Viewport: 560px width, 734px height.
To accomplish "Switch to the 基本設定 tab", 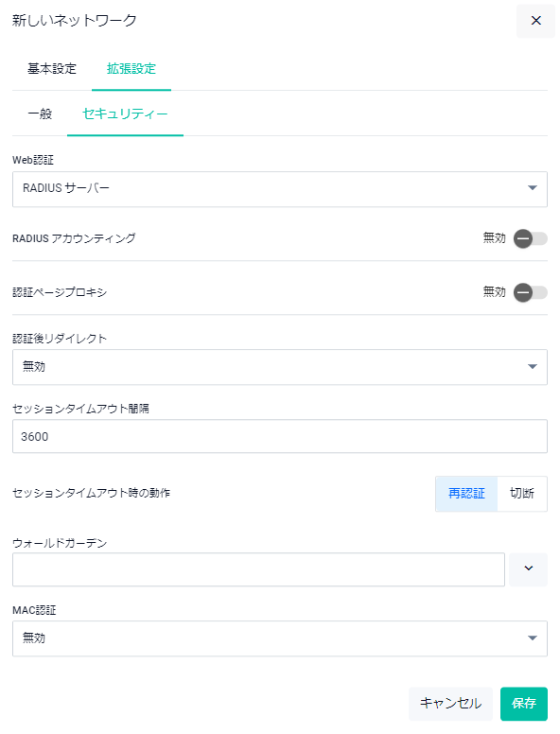I will pyautogui.click(x=52, y=69).
